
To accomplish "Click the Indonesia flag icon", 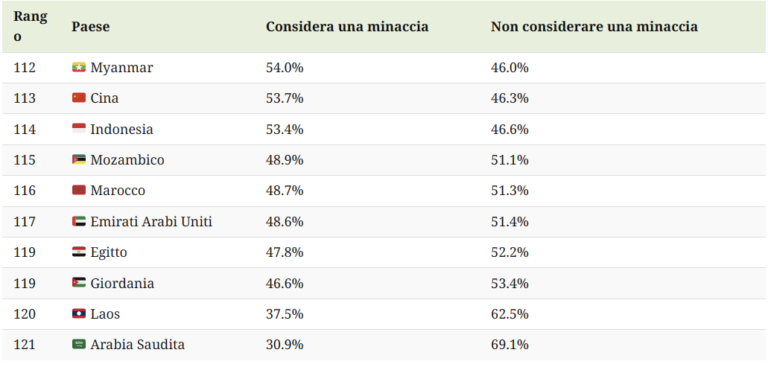I will 79,129.
